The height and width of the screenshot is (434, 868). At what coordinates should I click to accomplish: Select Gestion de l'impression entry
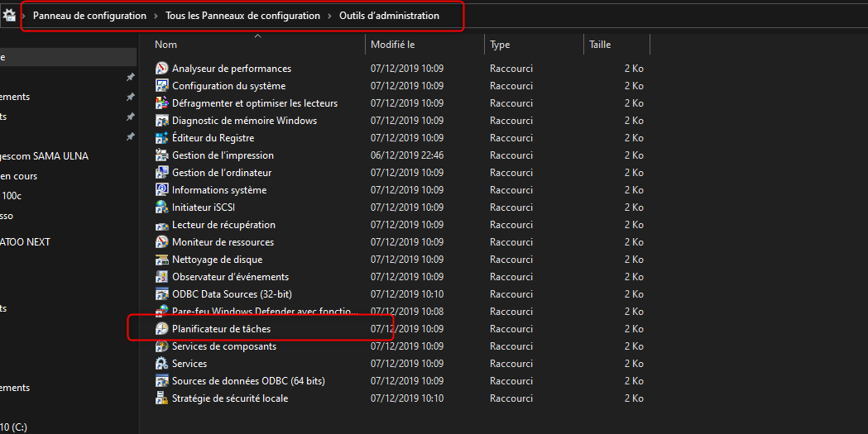pyautogui.click(x=223, y=155)
